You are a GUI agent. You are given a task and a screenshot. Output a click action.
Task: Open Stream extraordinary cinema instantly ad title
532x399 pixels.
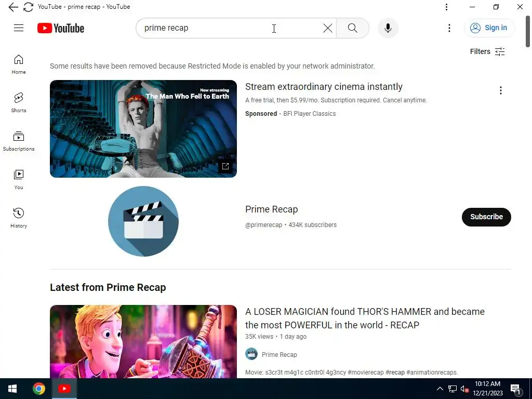click(324, 87)
